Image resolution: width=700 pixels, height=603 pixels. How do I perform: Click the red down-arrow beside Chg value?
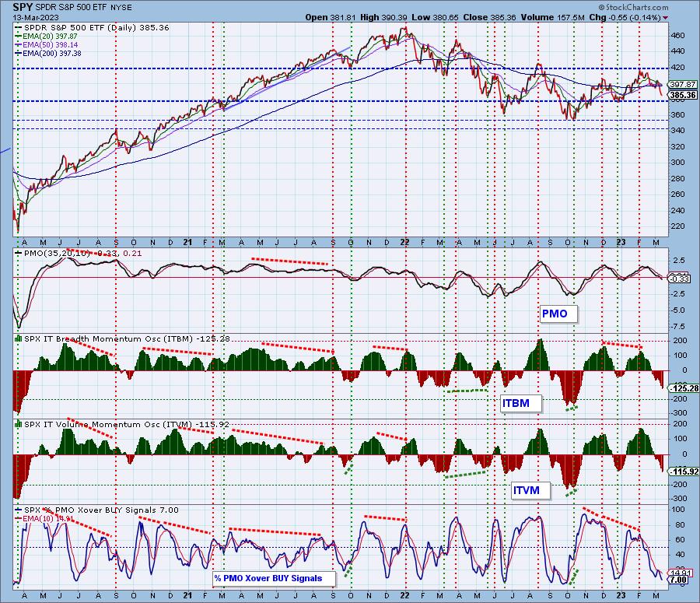666,18
